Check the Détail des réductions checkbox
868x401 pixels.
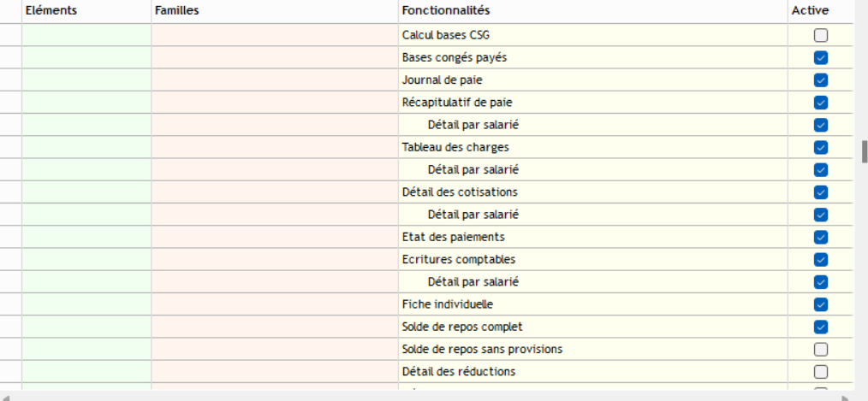click(821, 372)
